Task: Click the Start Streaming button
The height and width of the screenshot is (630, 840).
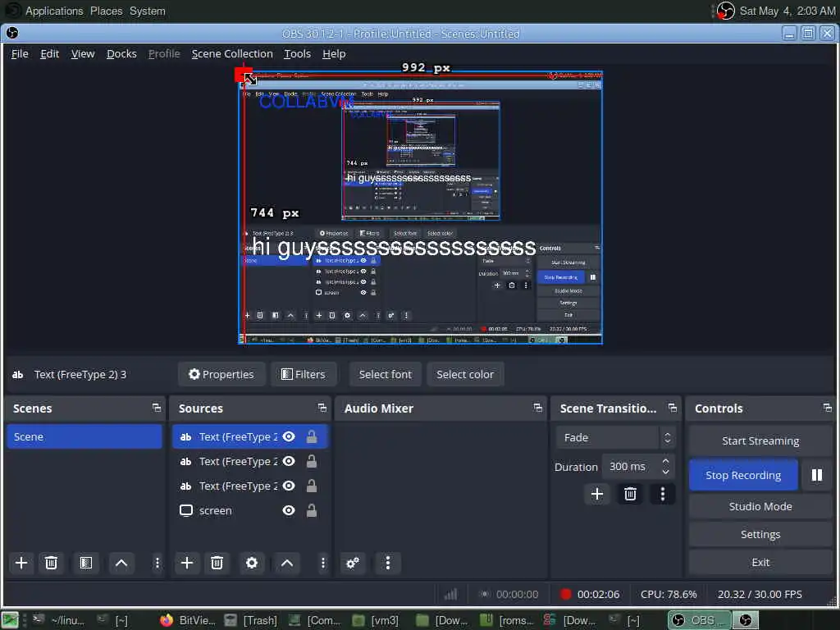Action: click(760, 441)
